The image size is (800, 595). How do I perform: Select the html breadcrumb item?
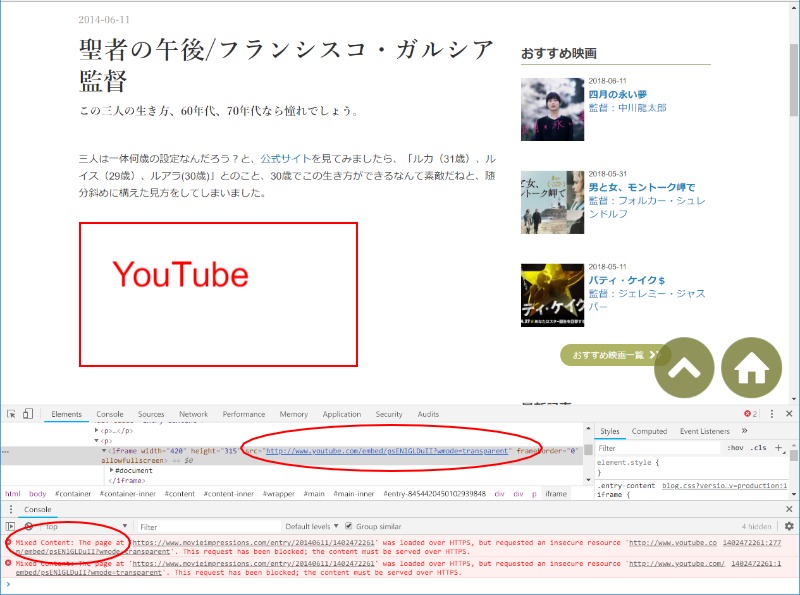[x=12, y=493]
